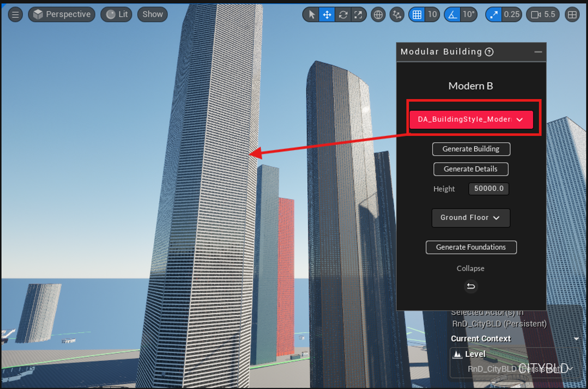Switch the world/local coordinate space globe
The width and height of the screenshot is (588, 389).
[x=378, y=15]
